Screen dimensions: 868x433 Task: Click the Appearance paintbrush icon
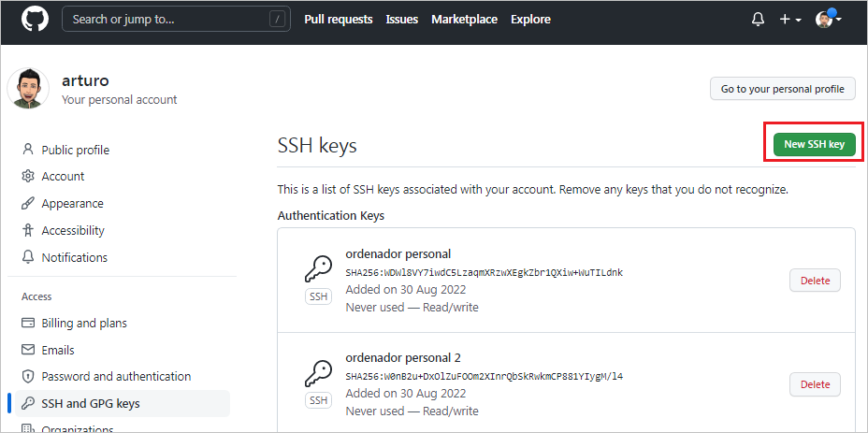28,203
